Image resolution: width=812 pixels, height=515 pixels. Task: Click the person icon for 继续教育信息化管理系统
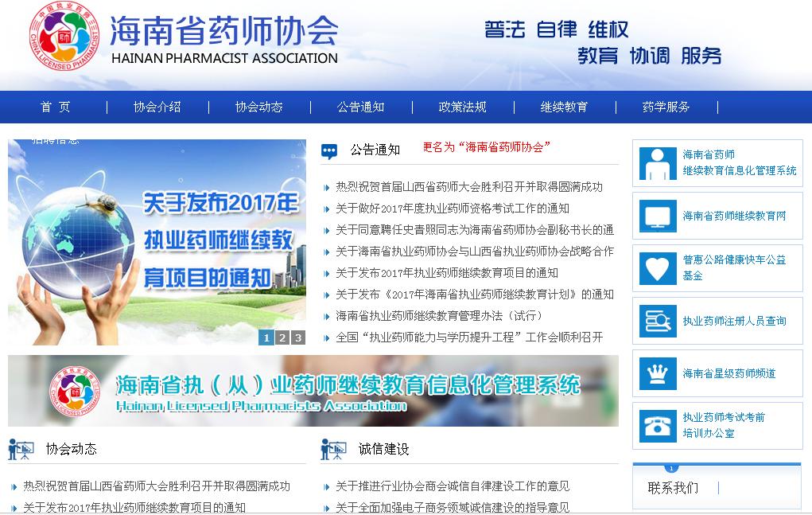(x=658, y=164)
